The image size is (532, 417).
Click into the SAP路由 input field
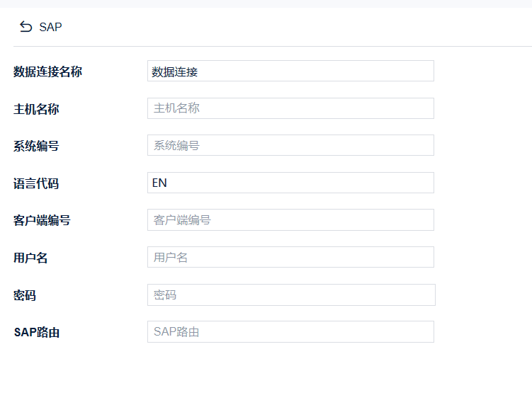click(x=290, y=332)
